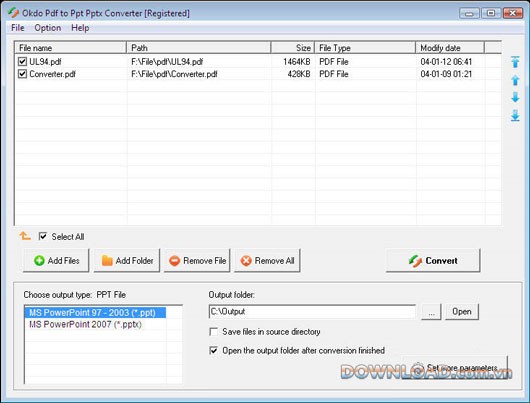Maximize the Okdo converter window
This screenshot has width=530, height=403.
click(x=491, y=13)
